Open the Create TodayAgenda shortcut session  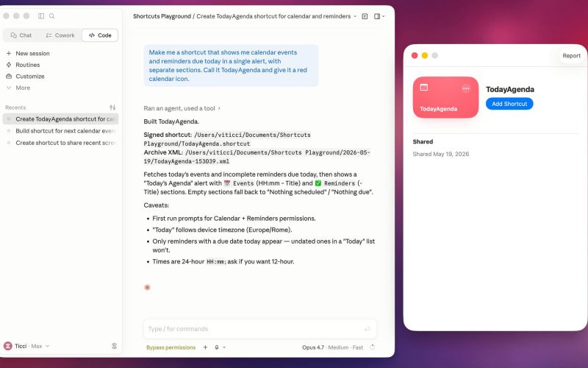[61, 119]
